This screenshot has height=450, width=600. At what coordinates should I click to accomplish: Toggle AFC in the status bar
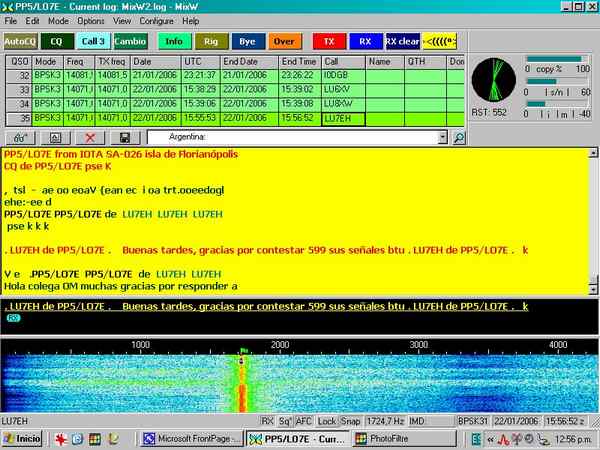[x=304, y=421]
